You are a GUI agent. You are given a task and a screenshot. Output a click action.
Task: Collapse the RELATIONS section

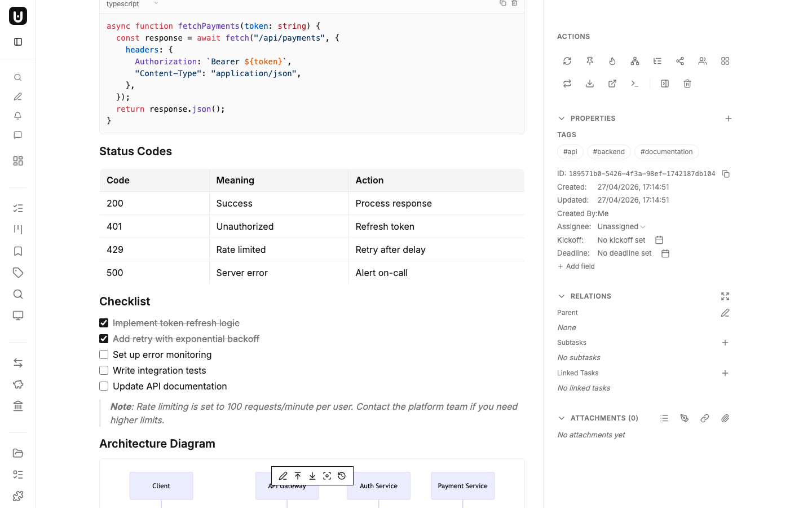[x=561, y=296]
